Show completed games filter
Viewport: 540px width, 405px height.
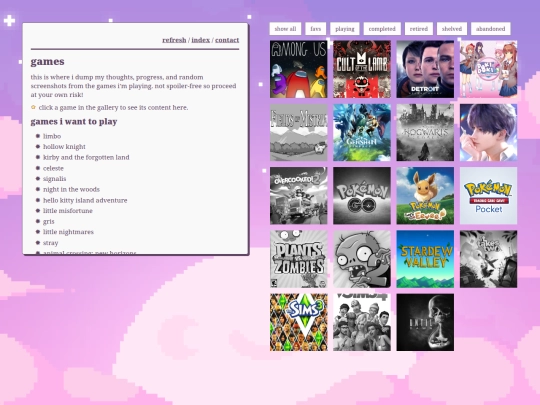click(382, 29)
